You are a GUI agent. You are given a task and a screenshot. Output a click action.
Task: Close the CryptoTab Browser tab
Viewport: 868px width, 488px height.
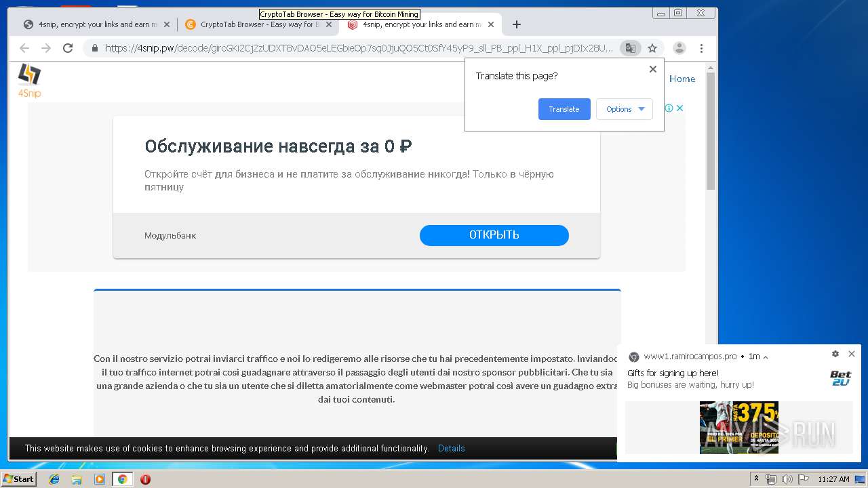329,24
